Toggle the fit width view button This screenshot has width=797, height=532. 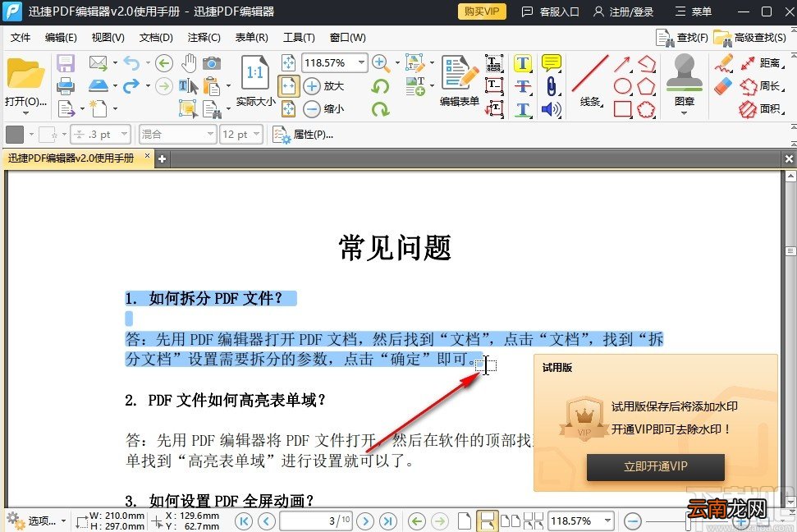pyautogui.click(x=288, y=86)
